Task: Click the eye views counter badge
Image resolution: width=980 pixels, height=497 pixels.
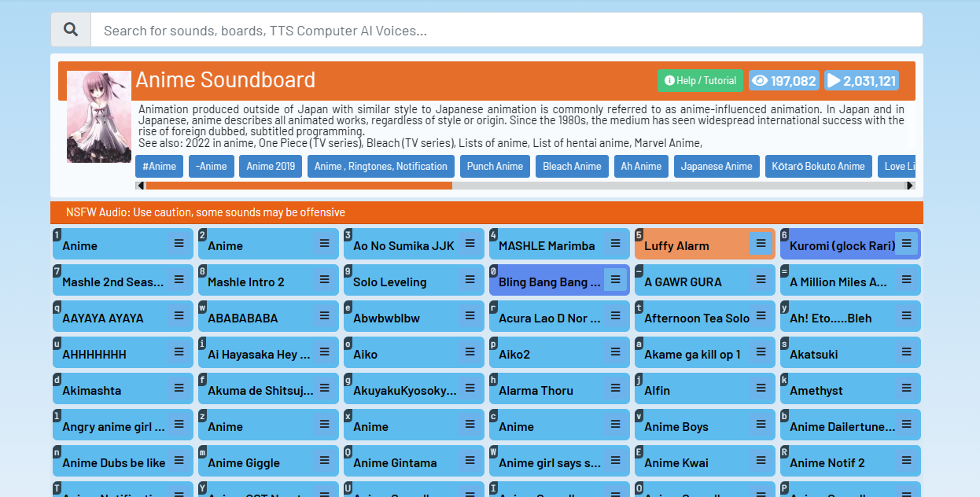Action: [783, 81]
